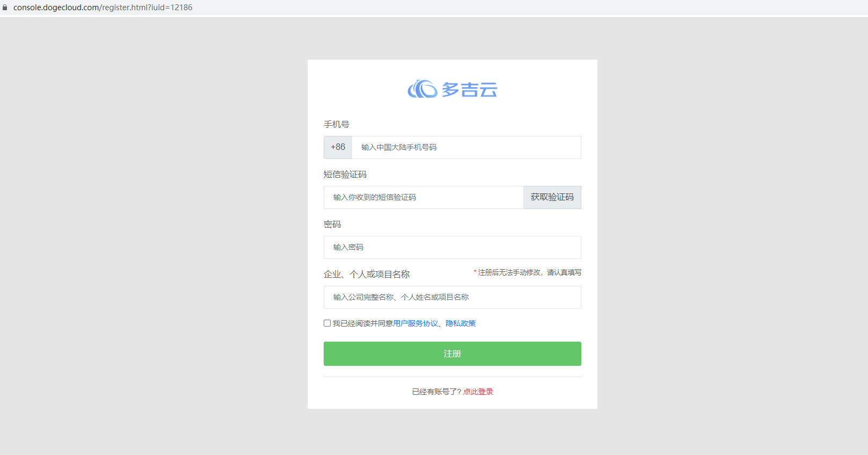Open the 用户服务协议 link
The image size is (868, 455).
click(x=415, y=323)
